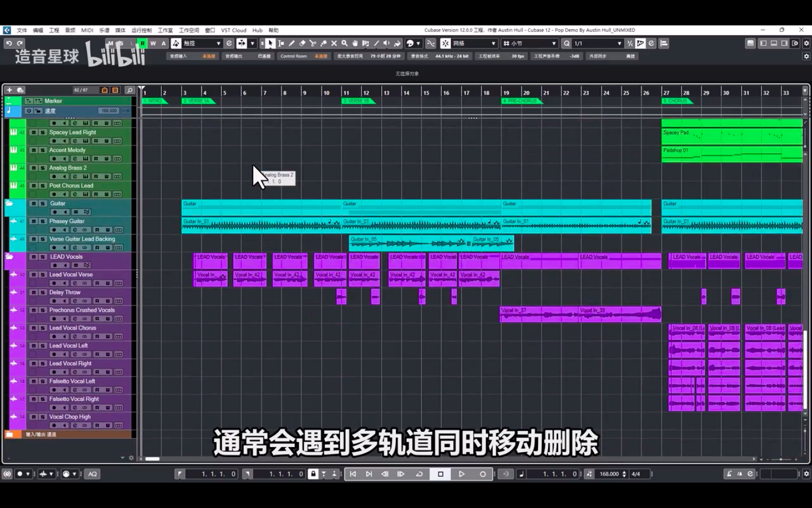Select the Line tool

(376, 43)
